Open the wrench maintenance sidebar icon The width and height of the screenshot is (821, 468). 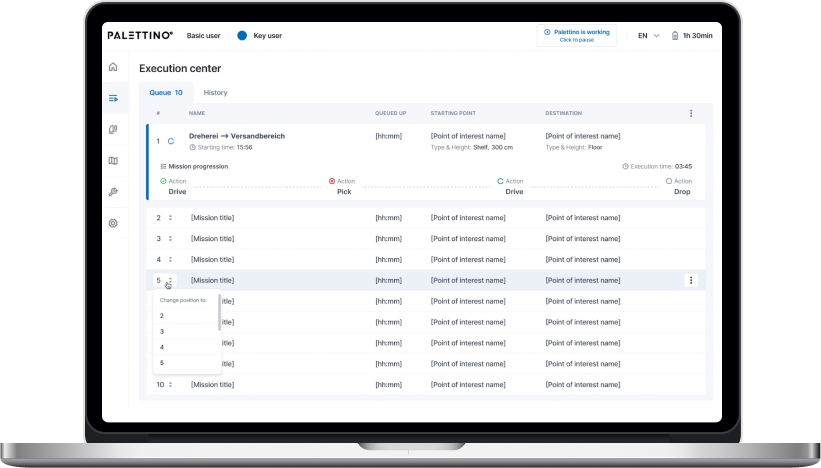tap(113, 192)
